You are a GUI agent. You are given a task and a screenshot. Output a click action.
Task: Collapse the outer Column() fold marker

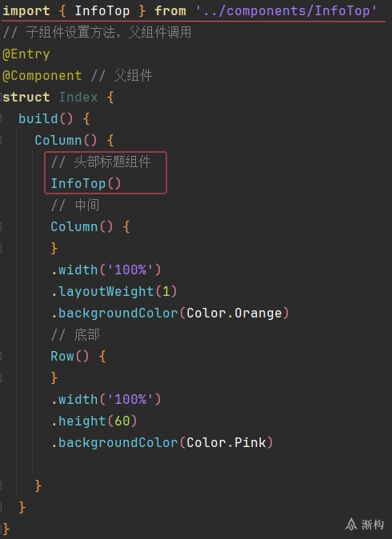(1, 140)
